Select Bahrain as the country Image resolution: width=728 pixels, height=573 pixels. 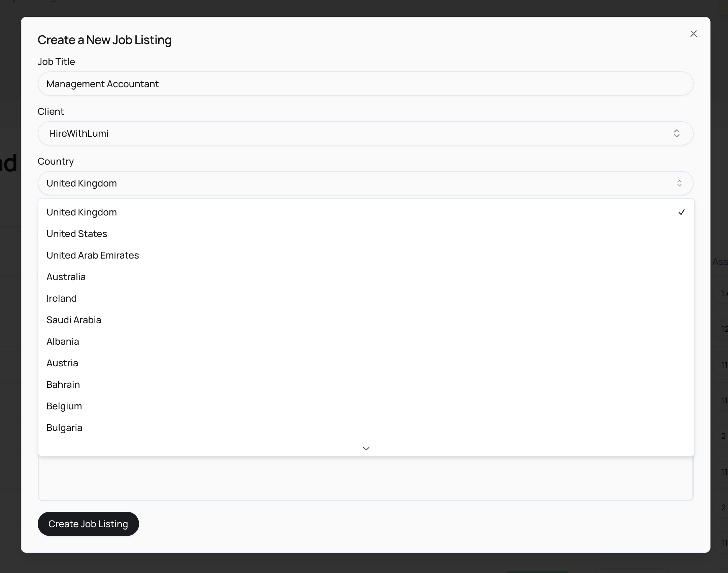63,384
